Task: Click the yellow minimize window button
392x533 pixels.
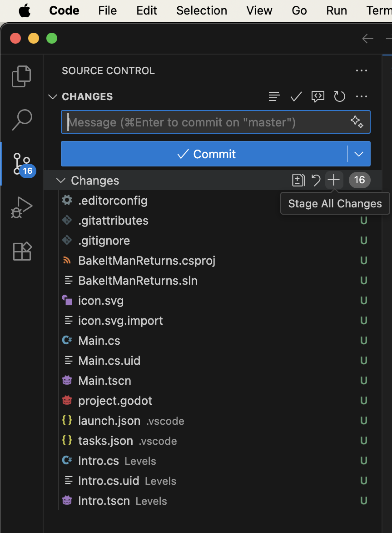Action: [34, 38]
